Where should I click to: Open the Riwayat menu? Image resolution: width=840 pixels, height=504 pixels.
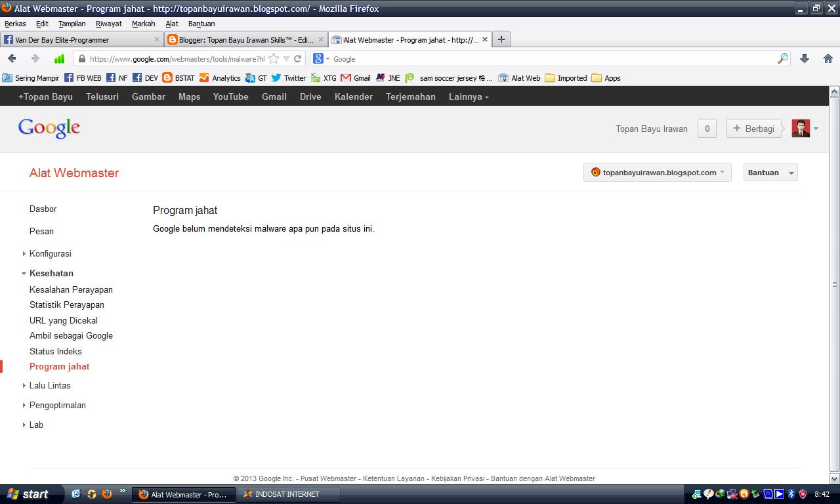pos(109,24)
